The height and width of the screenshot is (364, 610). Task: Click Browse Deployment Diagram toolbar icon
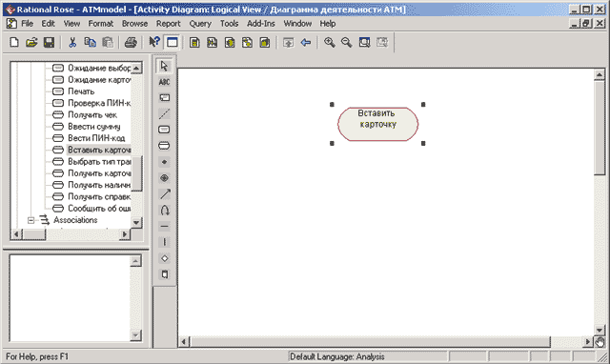265,42
